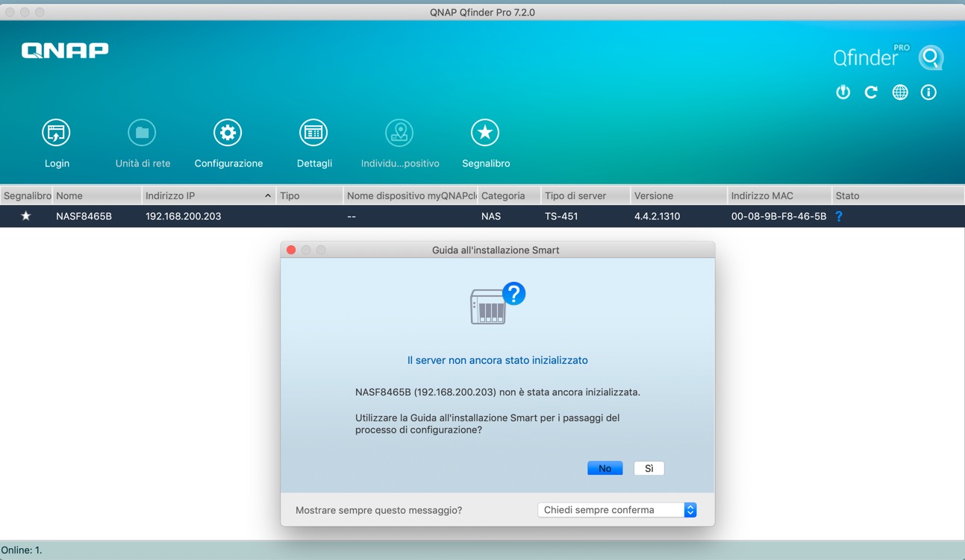Image resolution: width=965 pixels, height=560 pixels.
Task: Refresh the device list with the reload icon
Action: (871, 92)
